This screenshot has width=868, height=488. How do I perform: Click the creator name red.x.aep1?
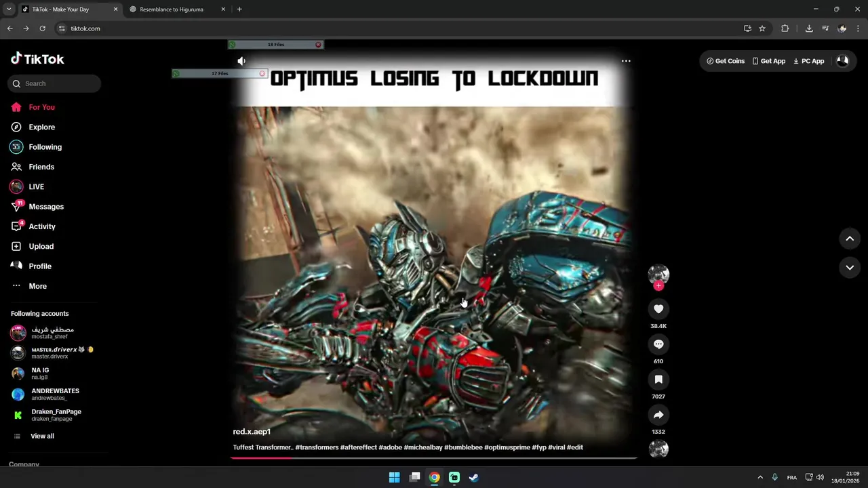point(252,432)
